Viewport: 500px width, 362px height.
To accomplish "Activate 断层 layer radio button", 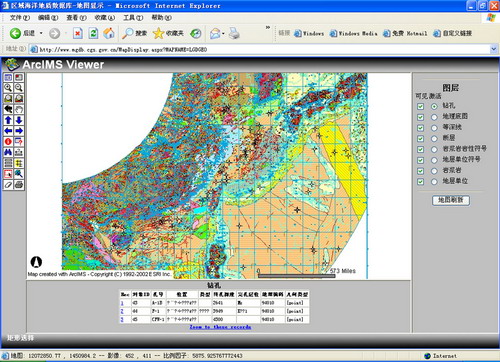I will pyautogui.click(x=434, y=138).
